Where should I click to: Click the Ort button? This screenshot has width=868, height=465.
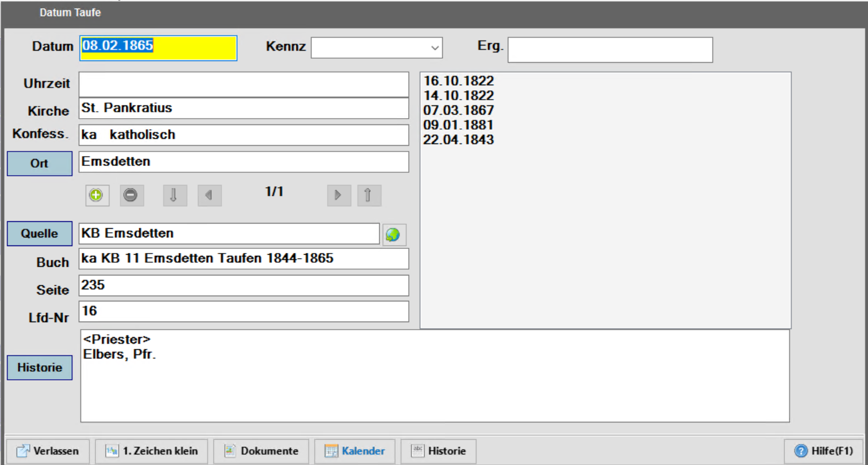(x=40, y=164)
